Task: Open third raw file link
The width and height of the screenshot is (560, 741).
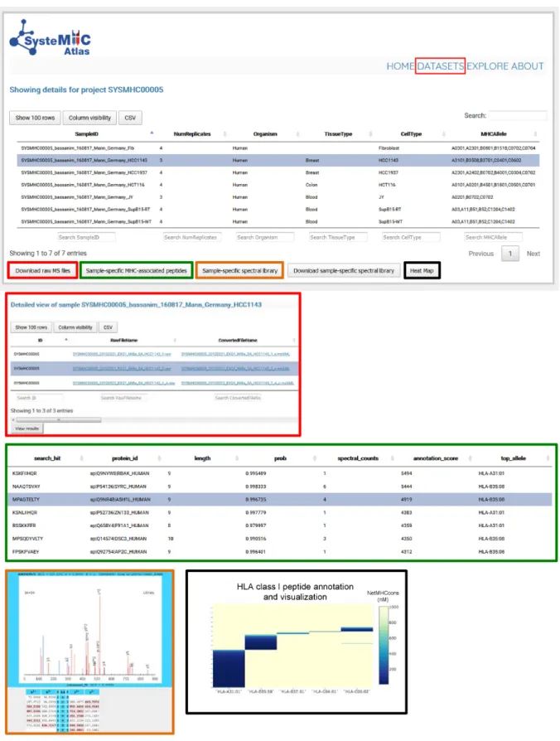Action: click(x=123, y=383)
